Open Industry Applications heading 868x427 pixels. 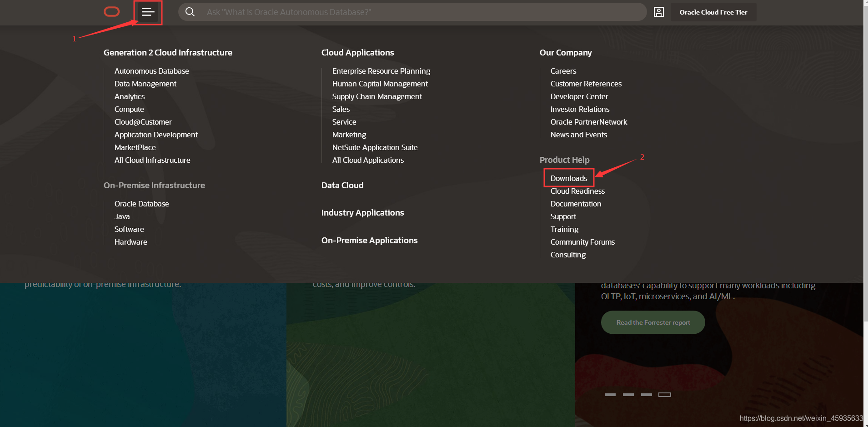pos(362,213)
